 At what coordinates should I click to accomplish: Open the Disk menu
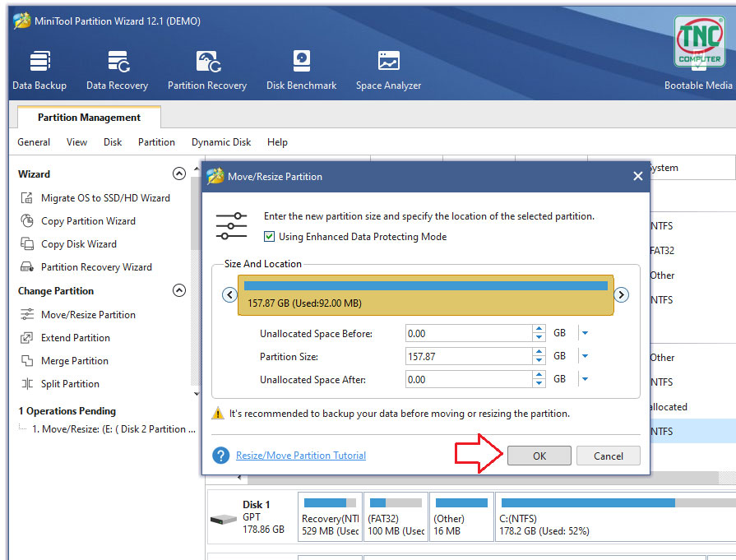[x=113, y=142]
